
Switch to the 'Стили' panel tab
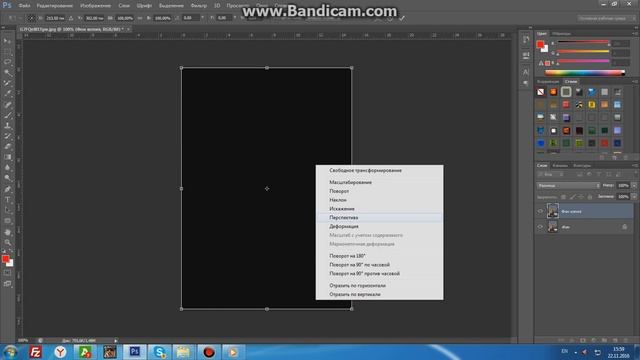click(571, 82)
